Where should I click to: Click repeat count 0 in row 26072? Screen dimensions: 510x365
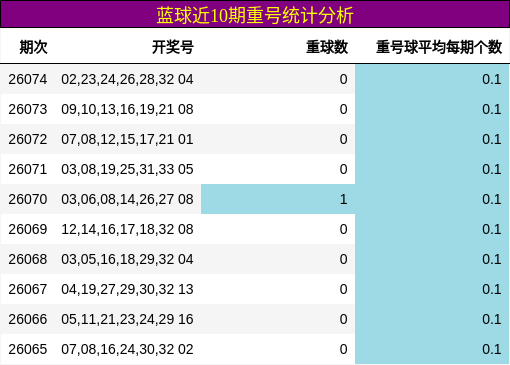pos(344,139)
